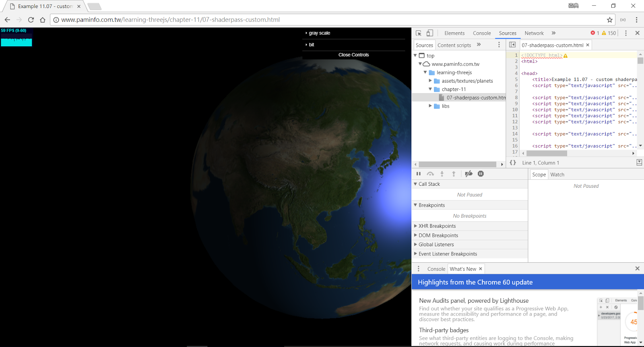Select the Console drawer tab

click(x=436, y=269)
